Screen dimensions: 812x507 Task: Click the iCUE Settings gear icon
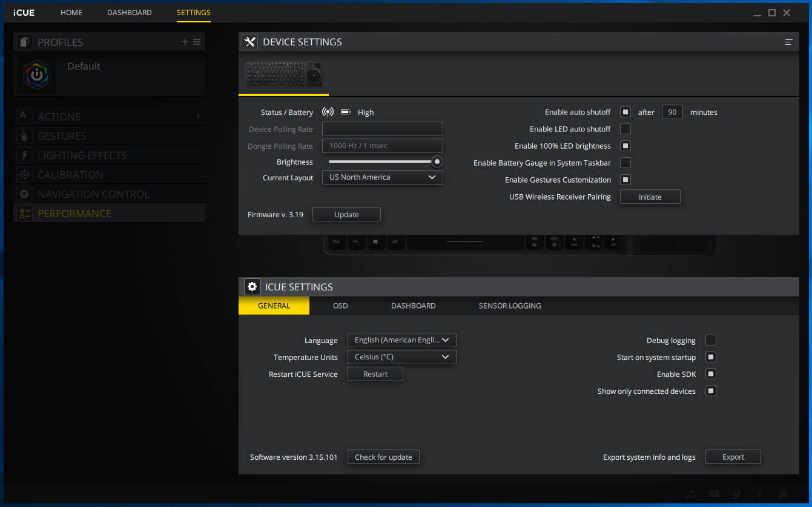(x=252, y=287)
